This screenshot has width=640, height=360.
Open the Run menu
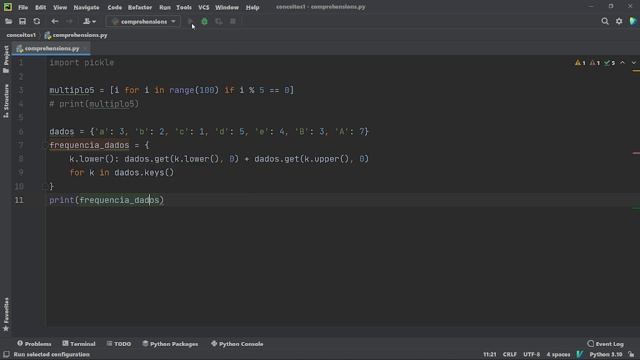165,7
